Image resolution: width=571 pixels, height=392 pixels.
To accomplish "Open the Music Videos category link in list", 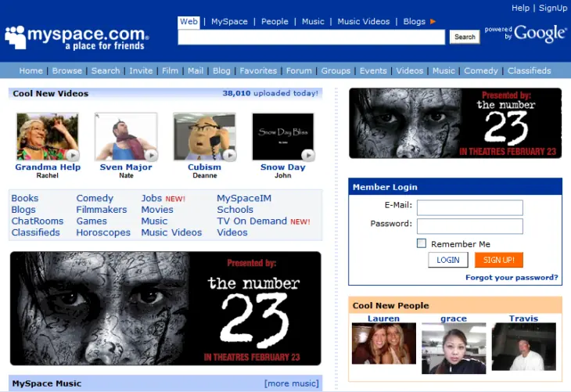I will [171, 232].
